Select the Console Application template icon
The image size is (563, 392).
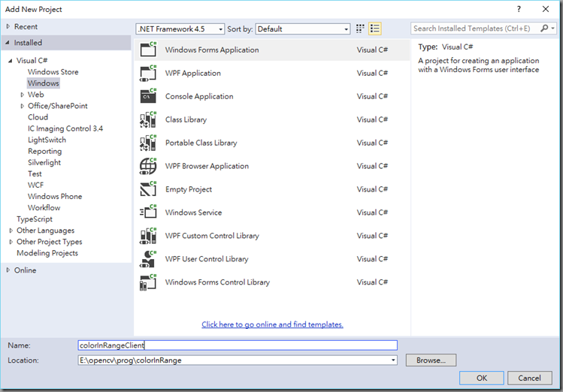[148, 96]
